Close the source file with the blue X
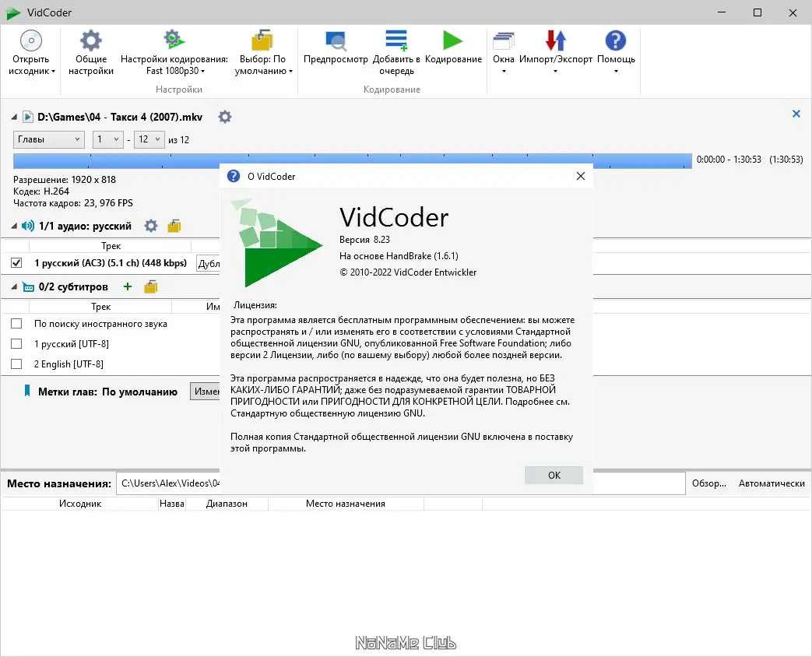812x657 pixels. [796, 114]
